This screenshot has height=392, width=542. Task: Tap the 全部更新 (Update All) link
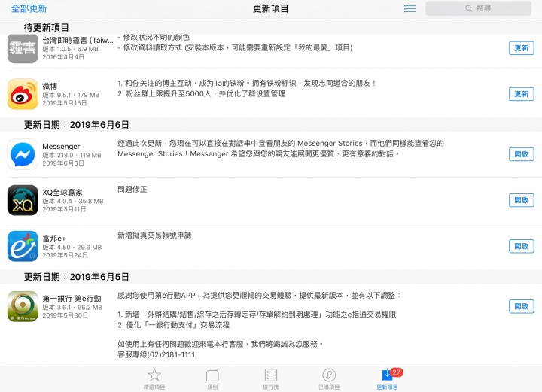tap(29, 8)
